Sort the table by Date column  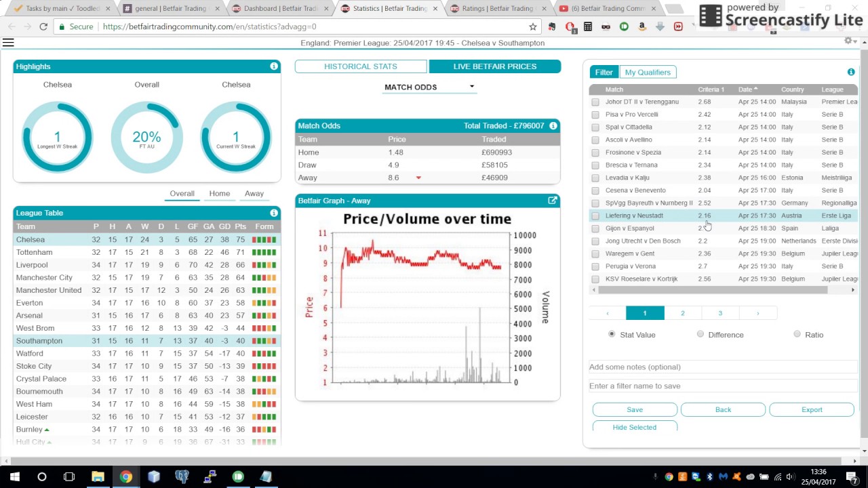(x=745, y=89)
